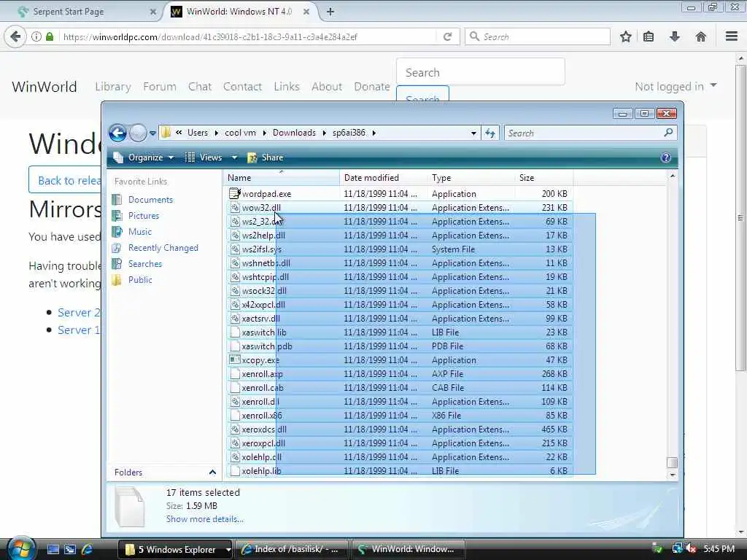Select the wow32.dll file icon
The height and width of the screenshot is (560, 747).
(x=234, y=207)
